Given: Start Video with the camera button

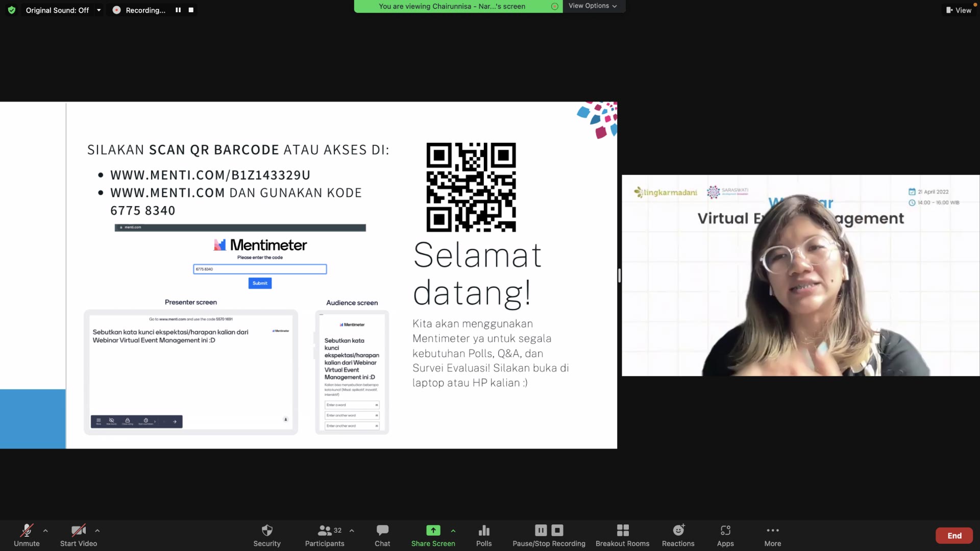Looking at the screenshot, I should coord(79,535).
